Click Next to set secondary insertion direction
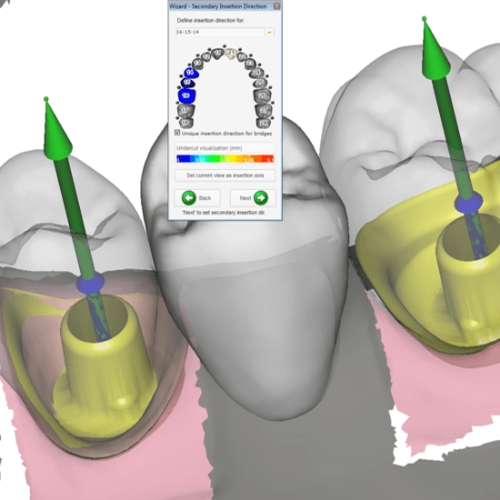Image resolution: width=500 pixels, height=500 pixels. pyautogui.click(x=253, y=198)
